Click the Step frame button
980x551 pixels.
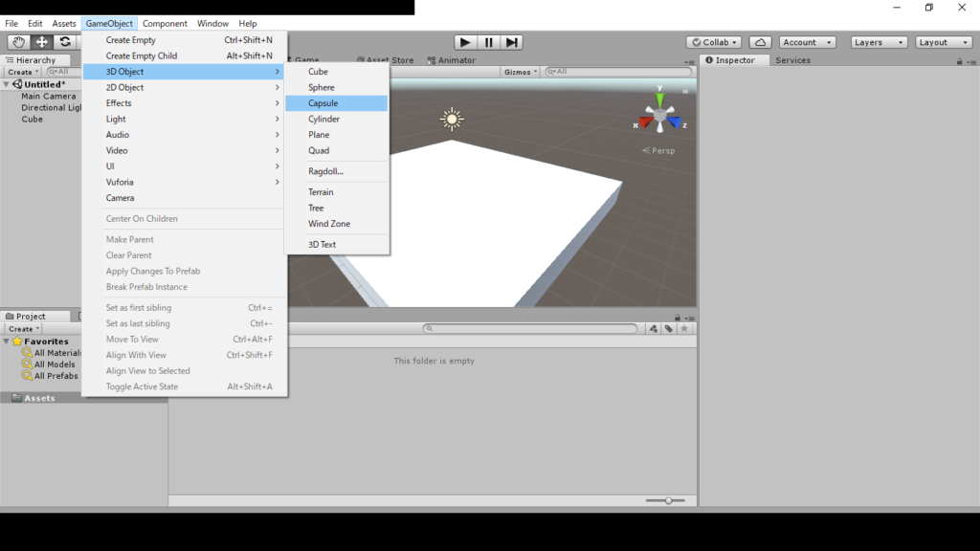point(512,42)
